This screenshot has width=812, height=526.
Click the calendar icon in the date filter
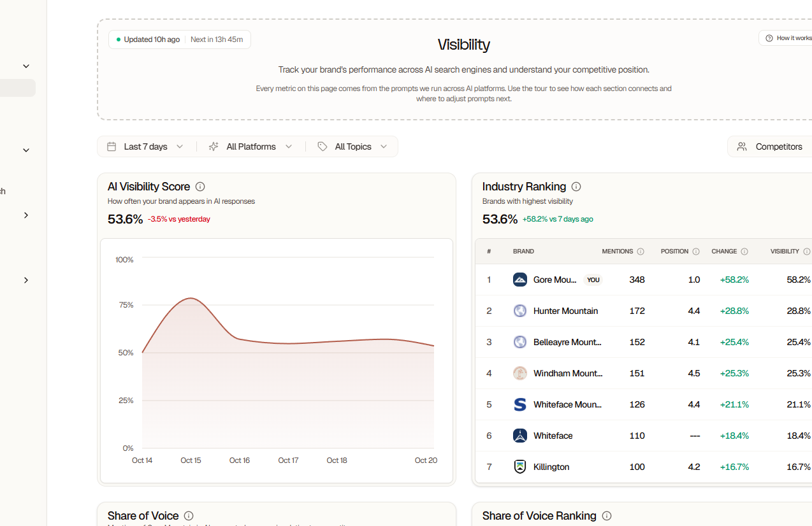[112, 146]
